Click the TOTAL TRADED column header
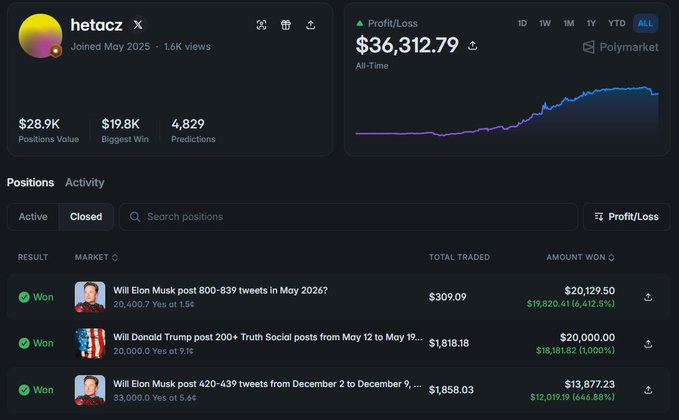 (459, 257)
